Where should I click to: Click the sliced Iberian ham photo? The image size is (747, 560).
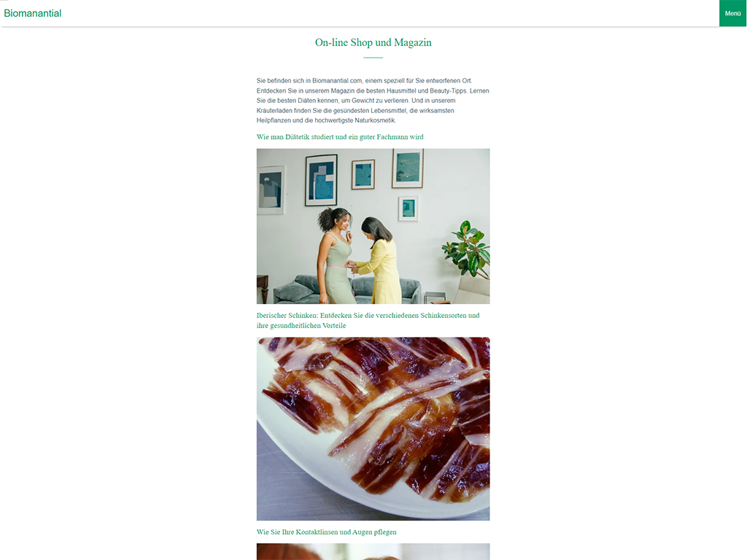[373, 429]
